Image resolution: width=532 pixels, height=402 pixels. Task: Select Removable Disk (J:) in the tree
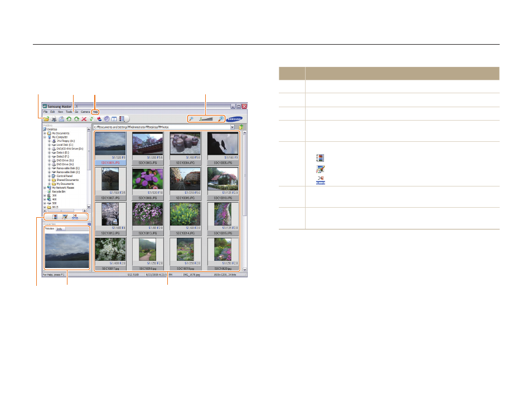pos(68,173)
